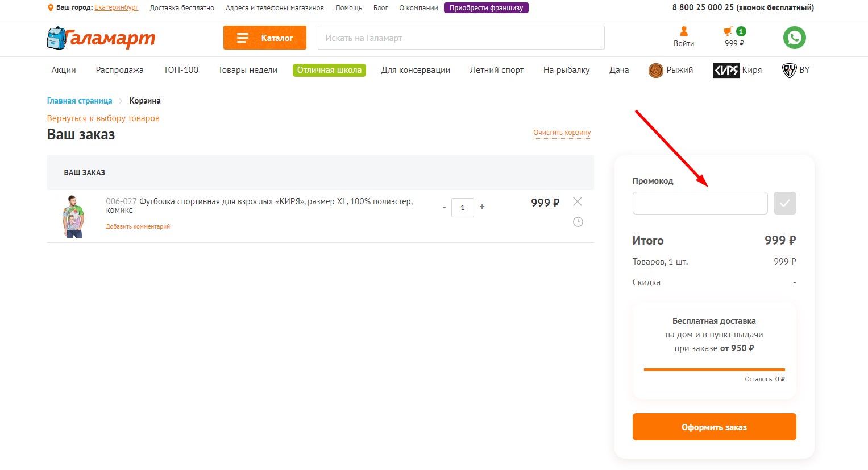Open product title Футболка спортивная КИРЯ

[x=259, y=205]
